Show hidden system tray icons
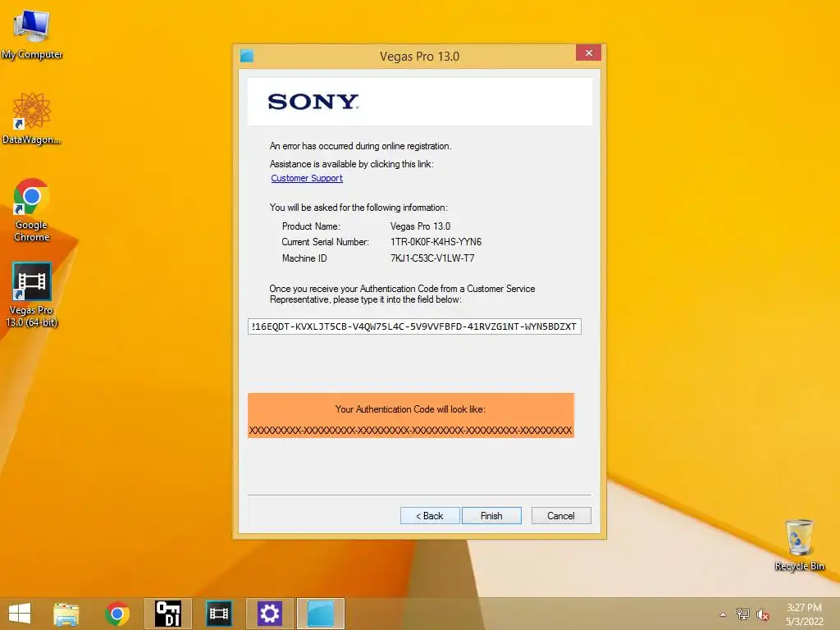 [724, 614]
